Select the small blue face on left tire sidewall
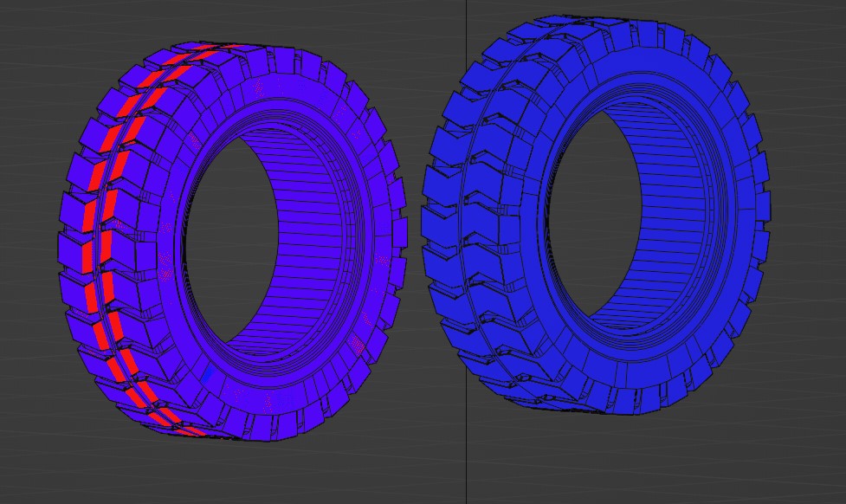Image resolution: width=846 pixels, height=504 pixels. pos(208,374)
